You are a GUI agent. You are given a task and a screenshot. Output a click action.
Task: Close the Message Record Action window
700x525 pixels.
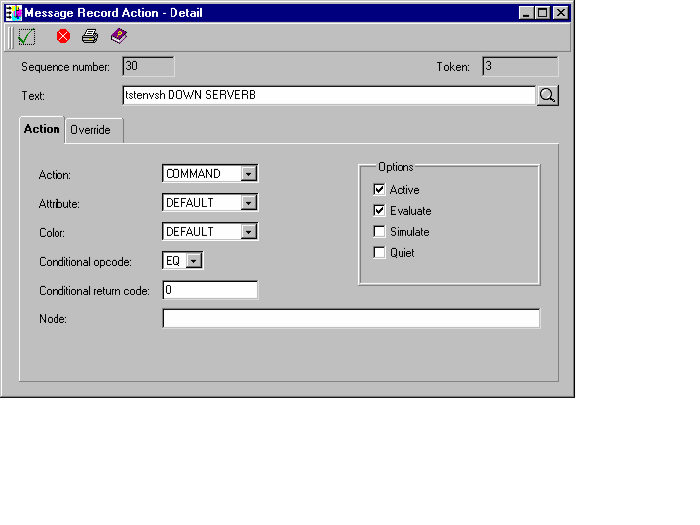pos(560,12)
